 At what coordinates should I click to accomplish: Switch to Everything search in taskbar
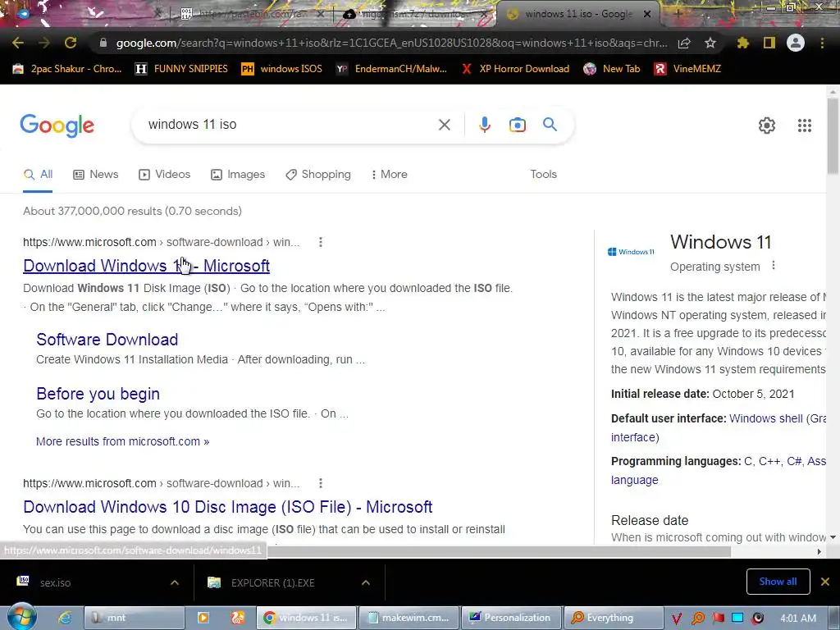pos(613,618)
